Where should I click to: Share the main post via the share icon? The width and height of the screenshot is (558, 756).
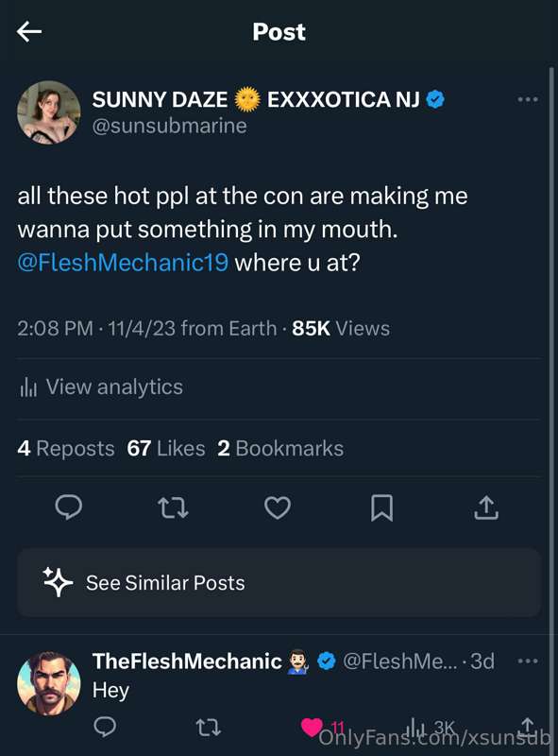[x=485, y=507]
